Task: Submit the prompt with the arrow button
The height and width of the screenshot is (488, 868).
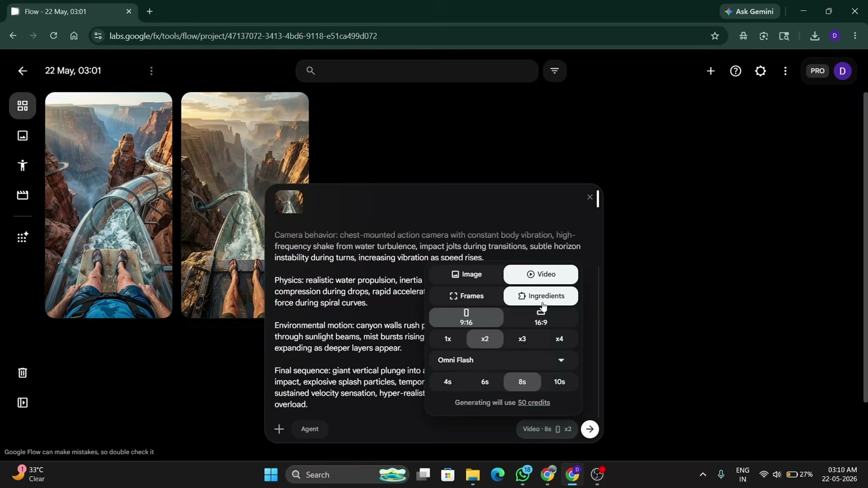Action: [590, 429]
